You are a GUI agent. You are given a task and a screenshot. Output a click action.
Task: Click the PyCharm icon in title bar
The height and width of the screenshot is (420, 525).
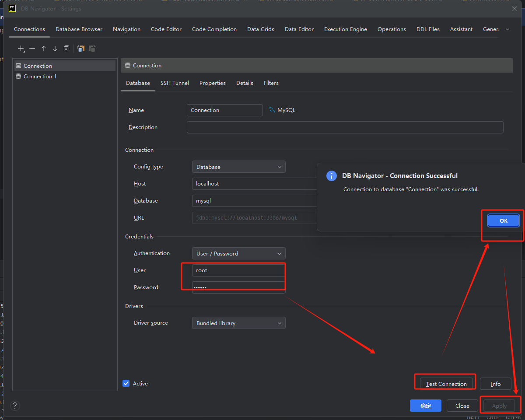coord(12,8)
